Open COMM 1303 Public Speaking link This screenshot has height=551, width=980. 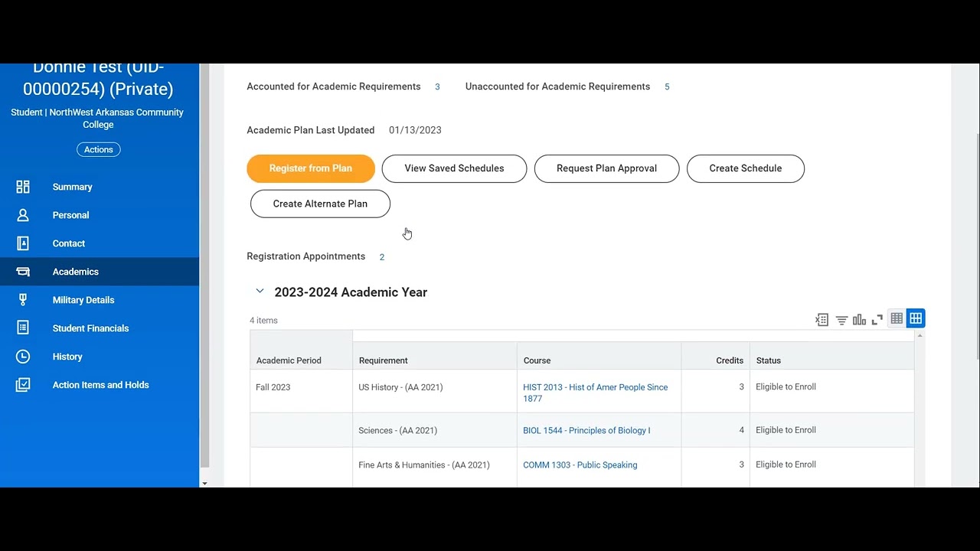(580, 465)
